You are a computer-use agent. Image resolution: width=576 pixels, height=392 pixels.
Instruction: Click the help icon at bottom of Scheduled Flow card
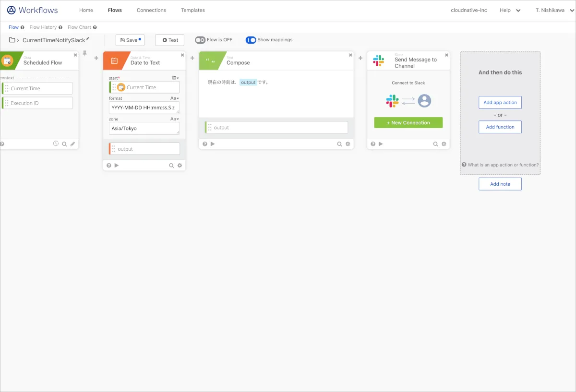pos(2,144)
